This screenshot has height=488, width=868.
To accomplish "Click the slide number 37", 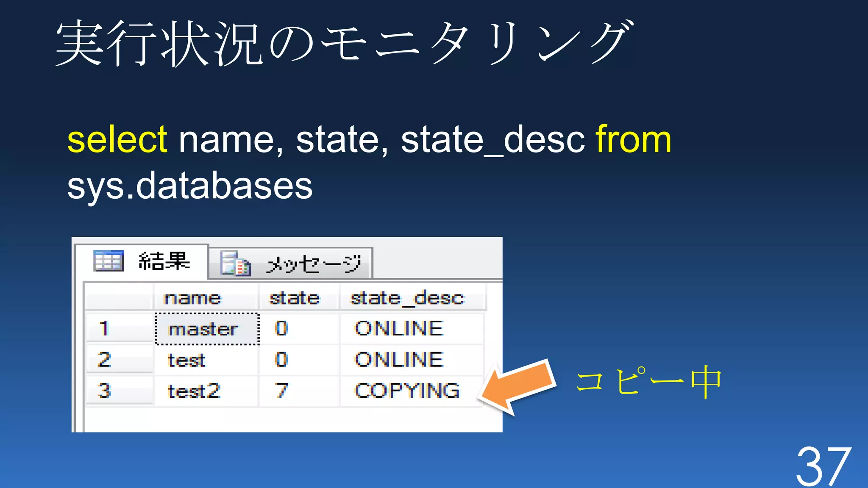I will (823, 466).
